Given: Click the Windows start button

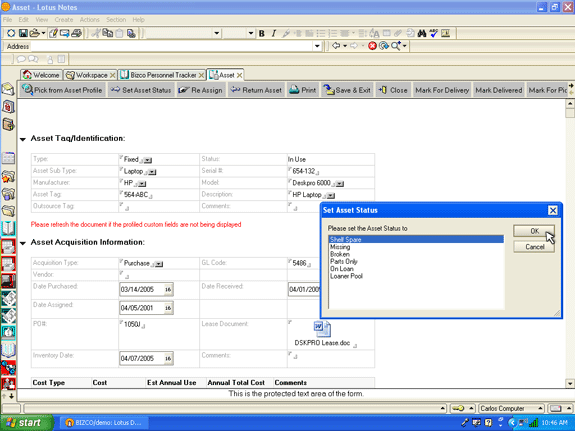Looking at the screenshot, I should (26, 423).
